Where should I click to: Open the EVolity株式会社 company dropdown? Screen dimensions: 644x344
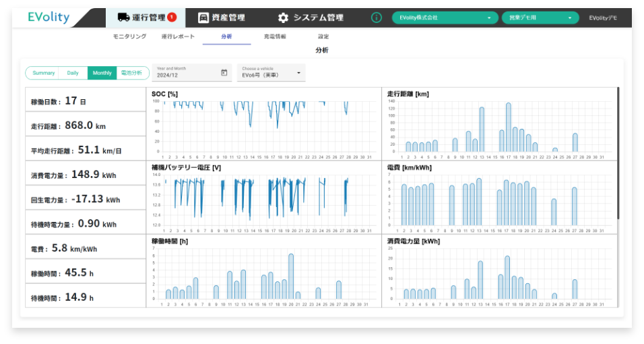coord(445,18)
